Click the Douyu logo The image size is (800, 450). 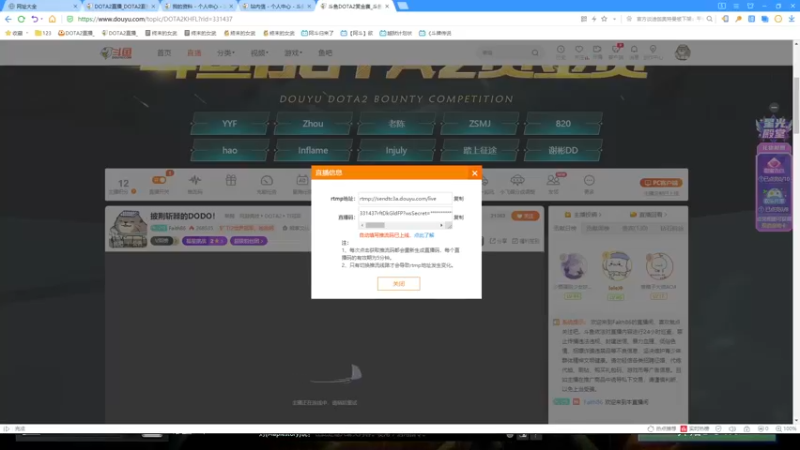(x=117, y=53)
